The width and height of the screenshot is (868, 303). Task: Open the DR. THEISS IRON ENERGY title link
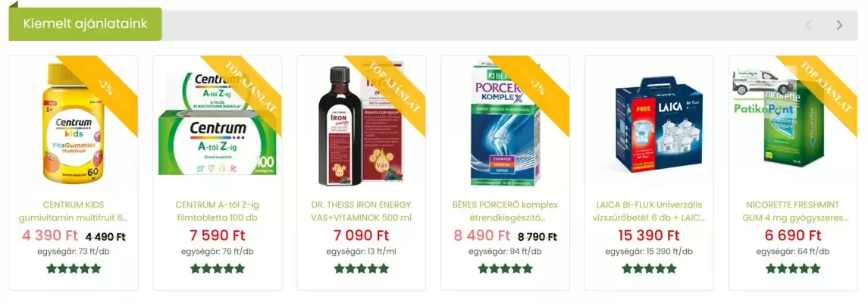point(361,211)
